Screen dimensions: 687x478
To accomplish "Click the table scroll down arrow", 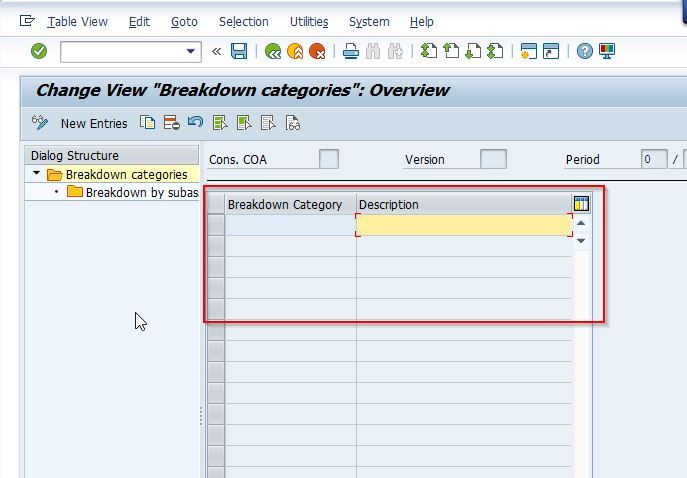I will (581, 241).
